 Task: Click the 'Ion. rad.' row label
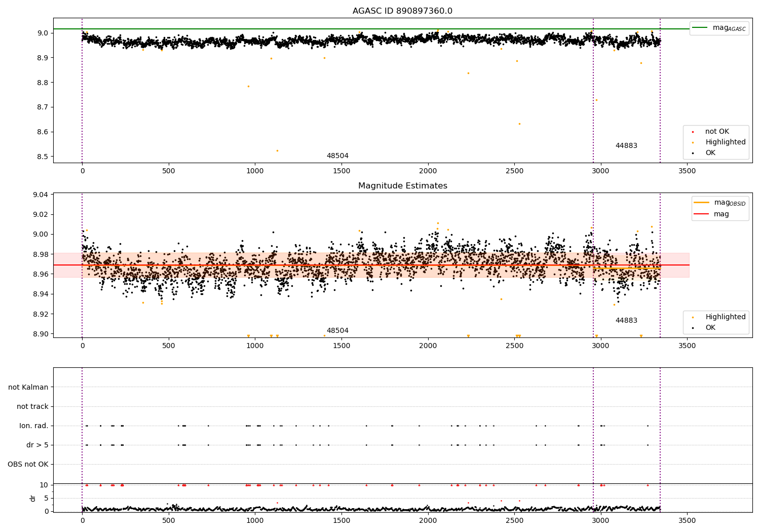pyautogui.click(x=34, y=426)
